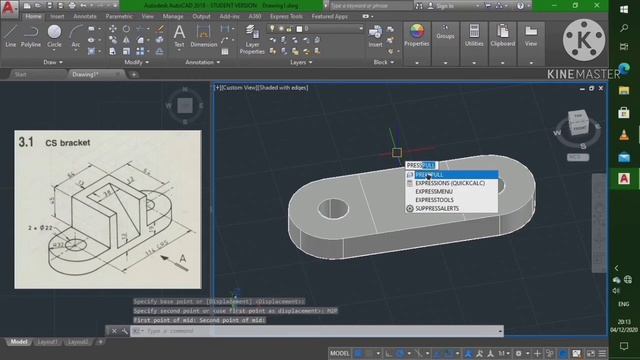Click the Plot printer icon in quick access

point(72,6)
